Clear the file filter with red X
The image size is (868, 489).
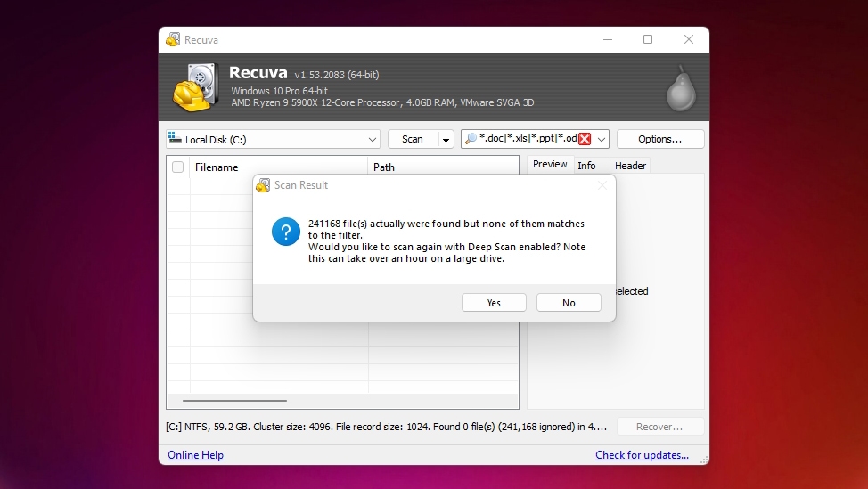(585, 139)
